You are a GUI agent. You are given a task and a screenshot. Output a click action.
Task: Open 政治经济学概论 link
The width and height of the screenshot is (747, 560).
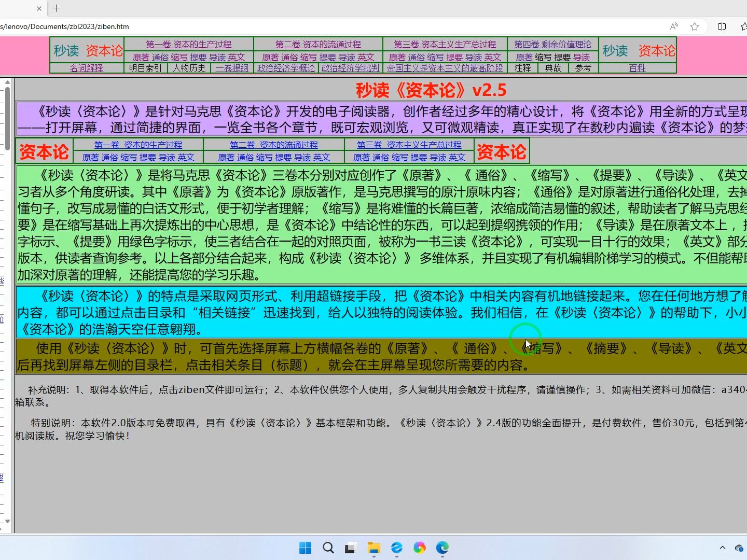coord(286,68)
